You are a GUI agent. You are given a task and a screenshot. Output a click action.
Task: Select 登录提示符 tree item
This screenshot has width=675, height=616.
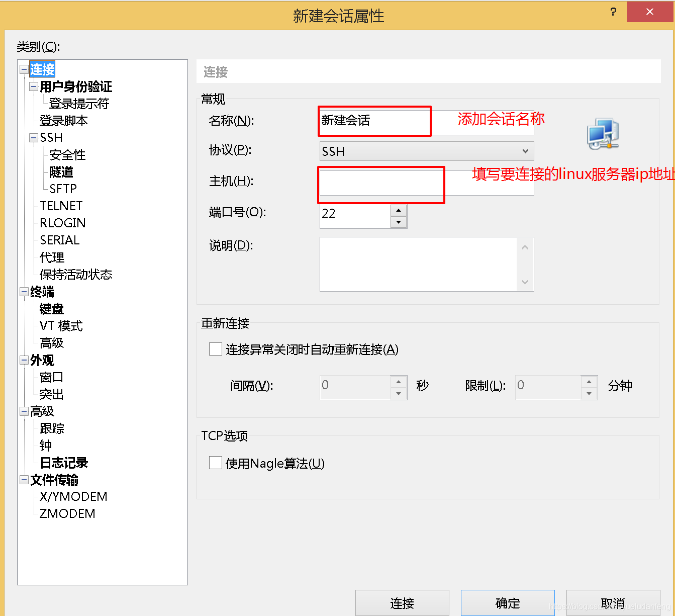(79, 104)
